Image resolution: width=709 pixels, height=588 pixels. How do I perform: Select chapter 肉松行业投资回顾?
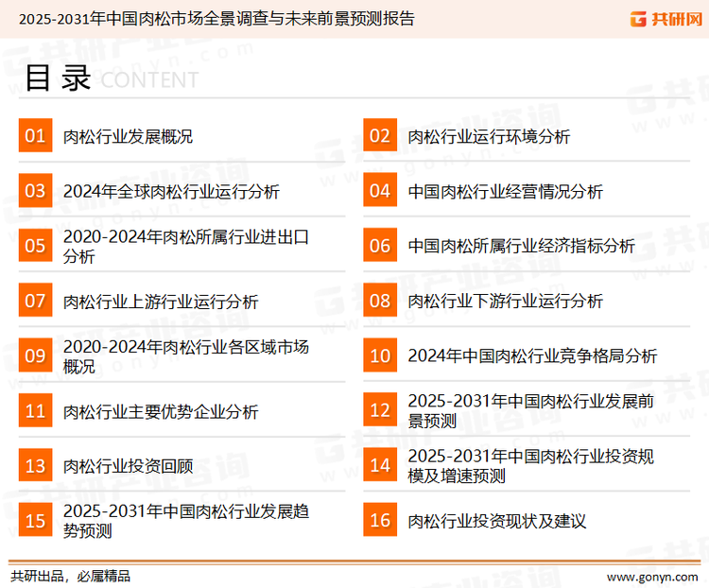coord(128,466)
